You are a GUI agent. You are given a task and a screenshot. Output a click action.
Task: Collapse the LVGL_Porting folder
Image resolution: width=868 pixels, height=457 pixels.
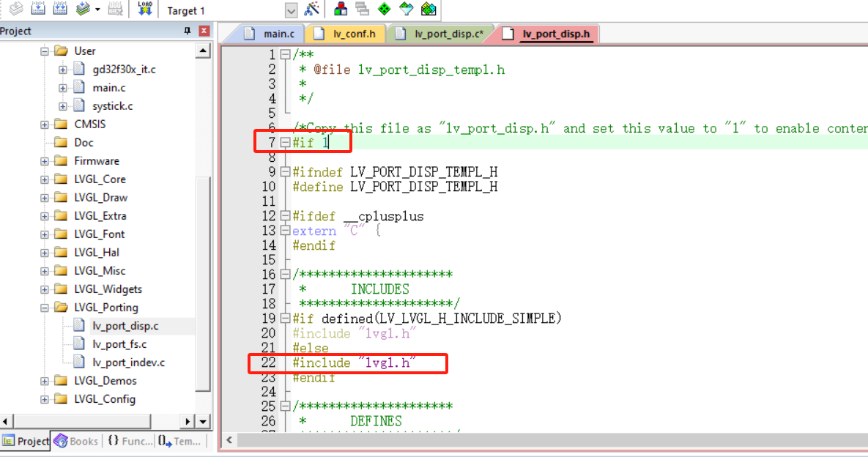45,308
